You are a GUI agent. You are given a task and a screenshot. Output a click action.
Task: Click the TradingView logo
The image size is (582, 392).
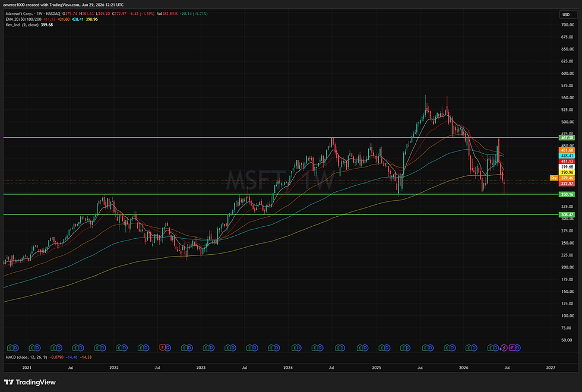point(30,382)
